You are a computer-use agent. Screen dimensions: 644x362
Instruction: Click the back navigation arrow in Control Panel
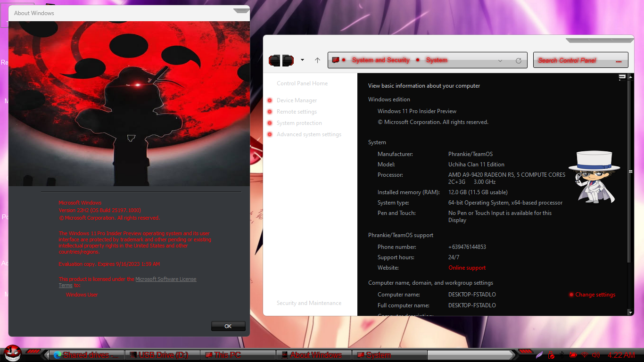point(274,60)
